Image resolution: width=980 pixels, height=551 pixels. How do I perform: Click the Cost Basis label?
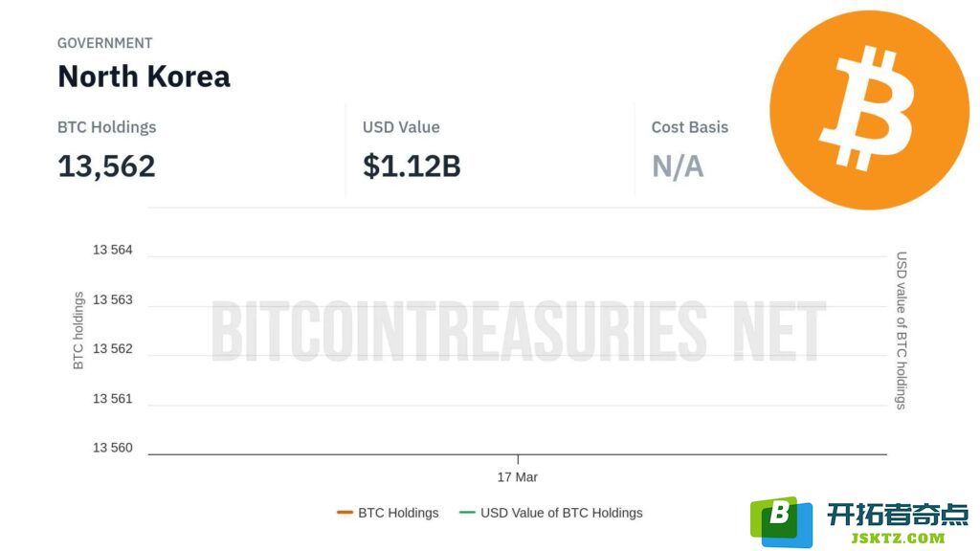690,127
